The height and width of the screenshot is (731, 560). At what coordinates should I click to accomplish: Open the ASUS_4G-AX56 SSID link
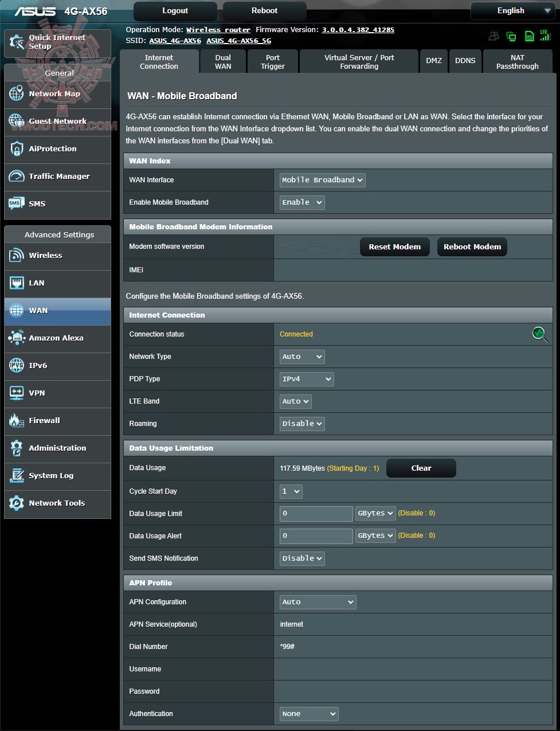click(x=175, y=41)
